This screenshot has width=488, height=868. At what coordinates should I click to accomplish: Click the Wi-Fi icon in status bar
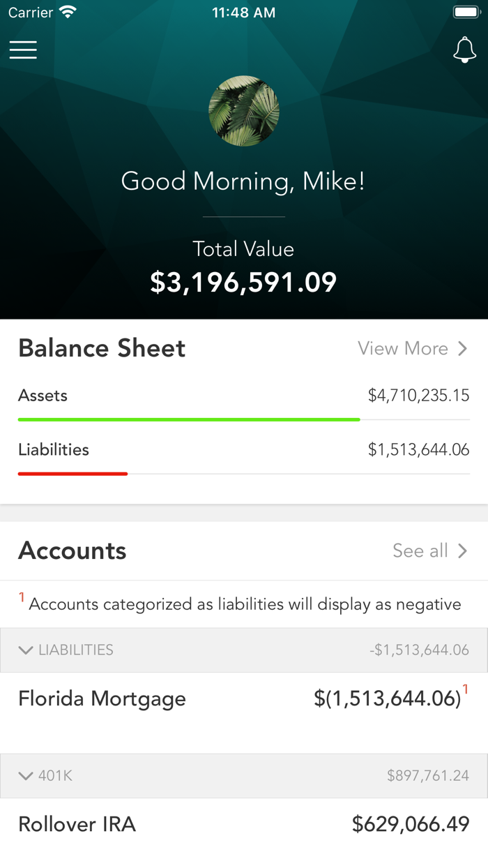click(67, 11)
